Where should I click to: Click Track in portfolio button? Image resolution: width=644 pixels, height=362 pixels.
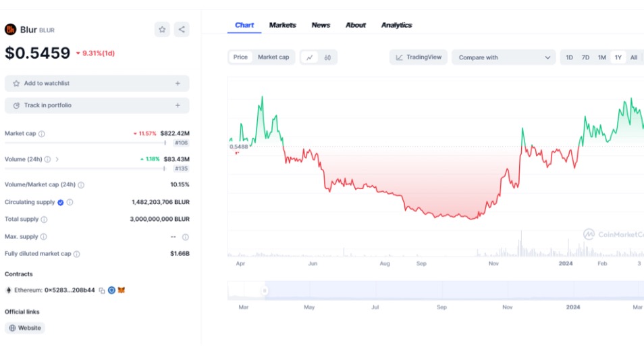point(97,105)
